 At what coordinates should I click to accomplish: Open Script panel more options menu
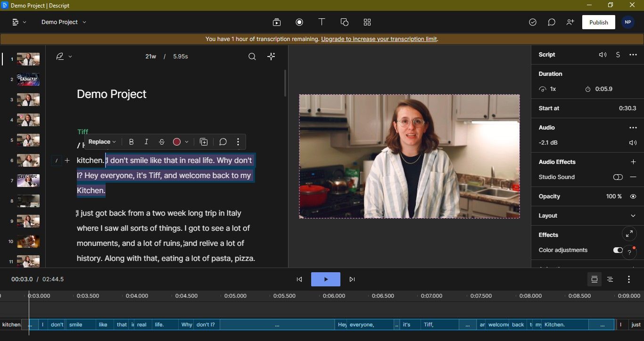633,55
